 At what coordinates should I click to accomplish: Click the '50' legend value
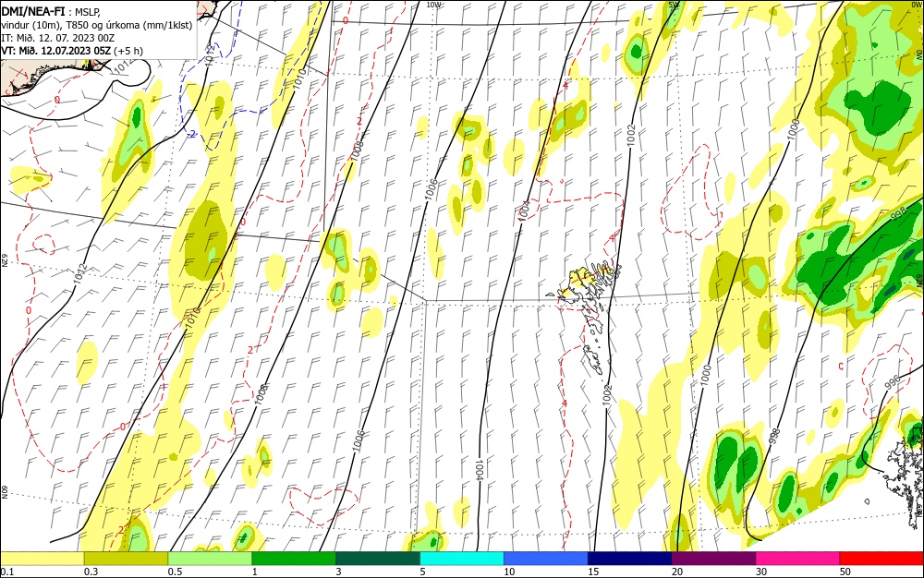[845, 572]
